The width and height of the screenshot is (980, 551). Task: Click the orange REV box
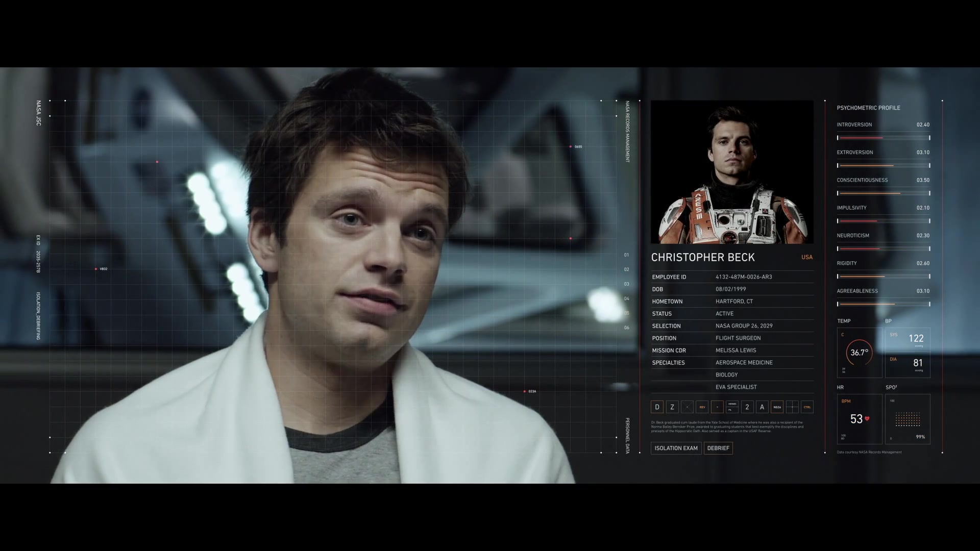702,407
